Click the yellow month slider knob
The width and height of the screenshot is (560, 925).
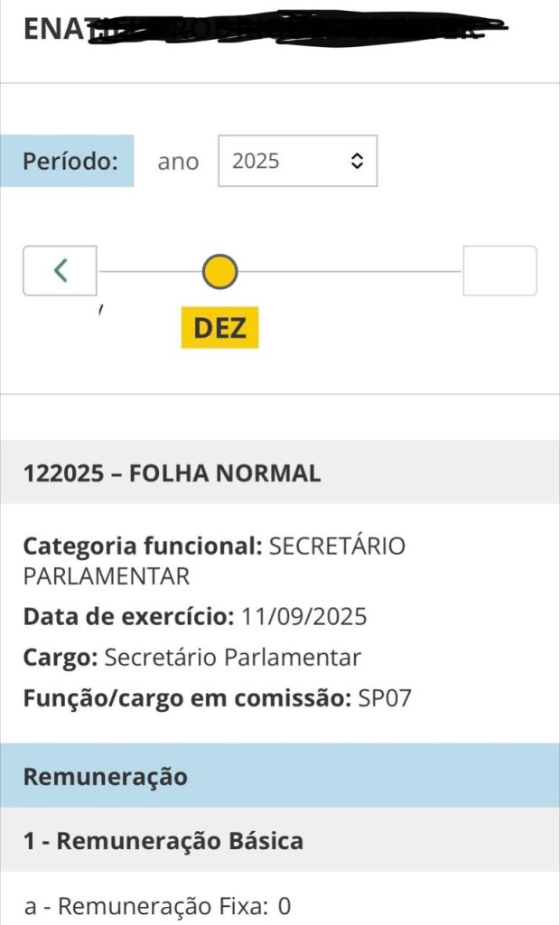click(219, 271)
